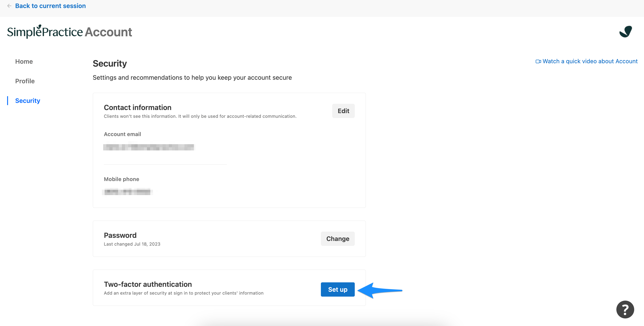This screenshot has width=644, height=326.
Task: Click 'Clients won't see this information' note
Action: [200, 116]
